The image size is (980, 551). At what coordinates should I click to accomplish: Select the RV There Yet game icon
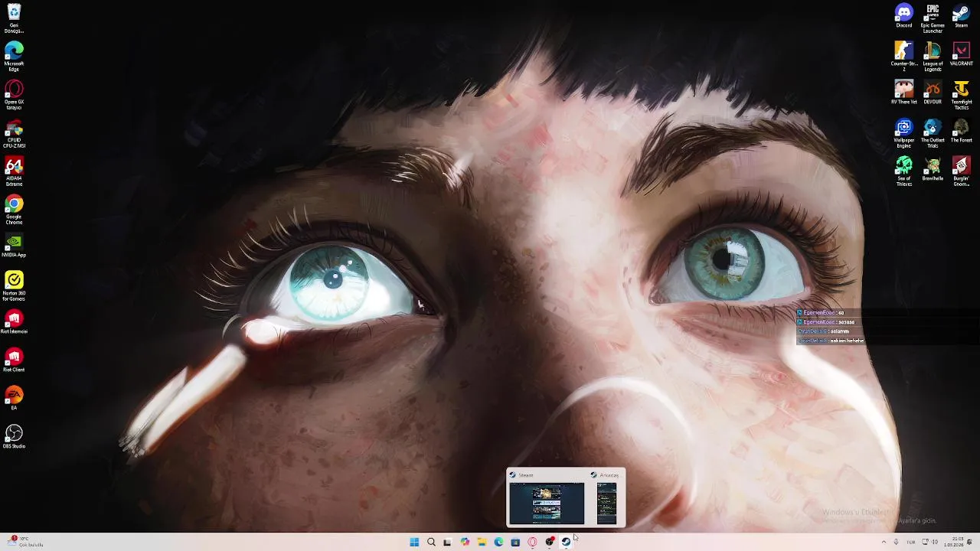coord(904,93)
